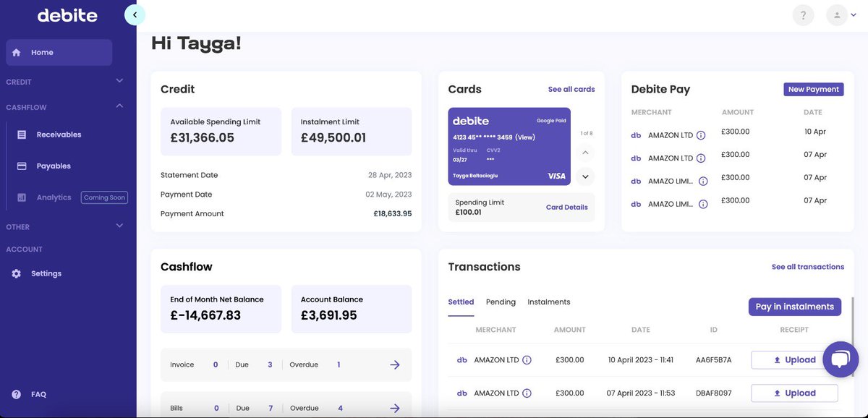Click Instalment Limit £49,500.01 tile
Screen dimensions: 868x418
pyautogui.click(x=352, y=131)
